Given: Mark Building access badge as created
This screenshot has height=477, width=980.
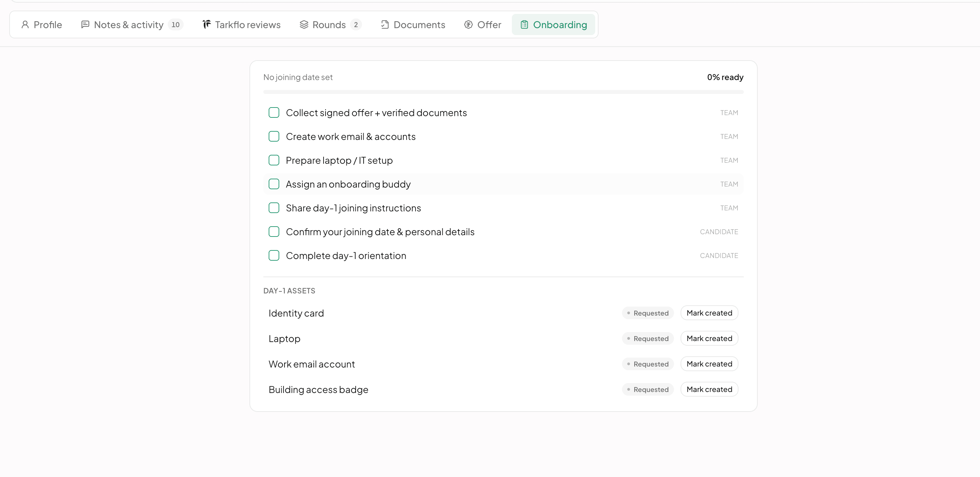Looking at the screenshot, I should [709, 390].
